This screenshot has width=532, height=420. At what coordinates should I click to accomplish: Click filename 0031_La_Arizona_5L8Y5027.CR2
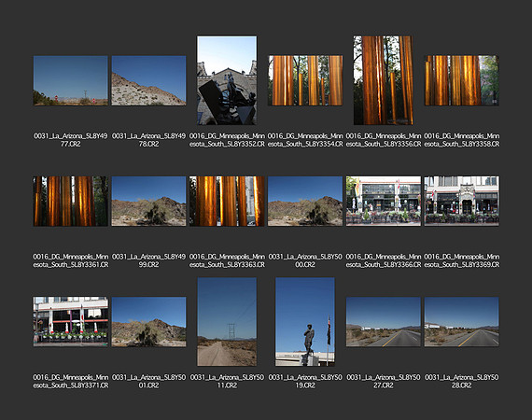(384, 382)
